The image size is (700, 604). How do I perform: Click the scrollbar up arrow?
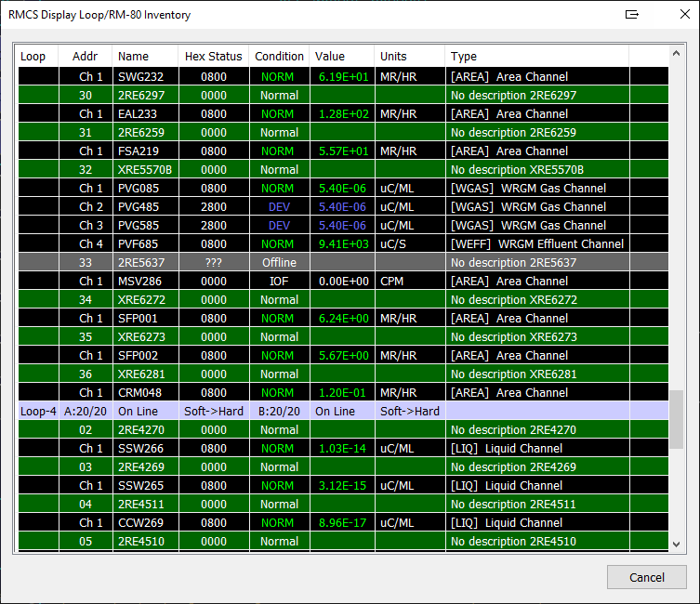[676, 54]
